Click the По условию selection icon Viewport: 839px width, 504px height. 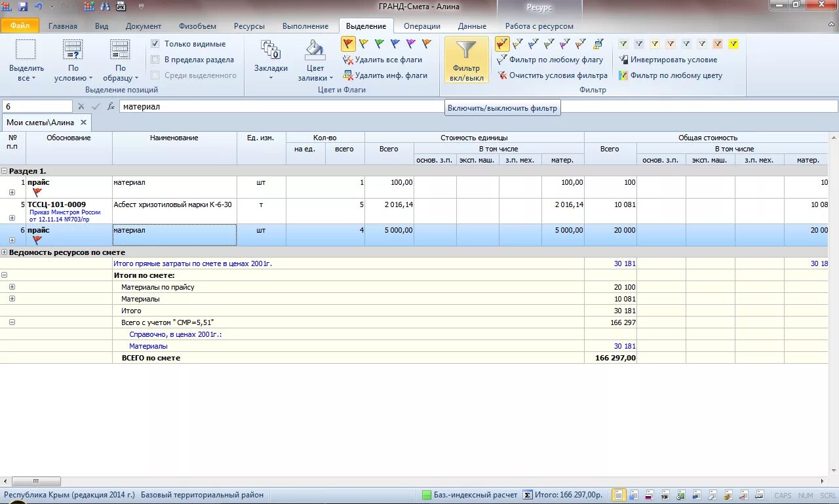coord(73,50)
